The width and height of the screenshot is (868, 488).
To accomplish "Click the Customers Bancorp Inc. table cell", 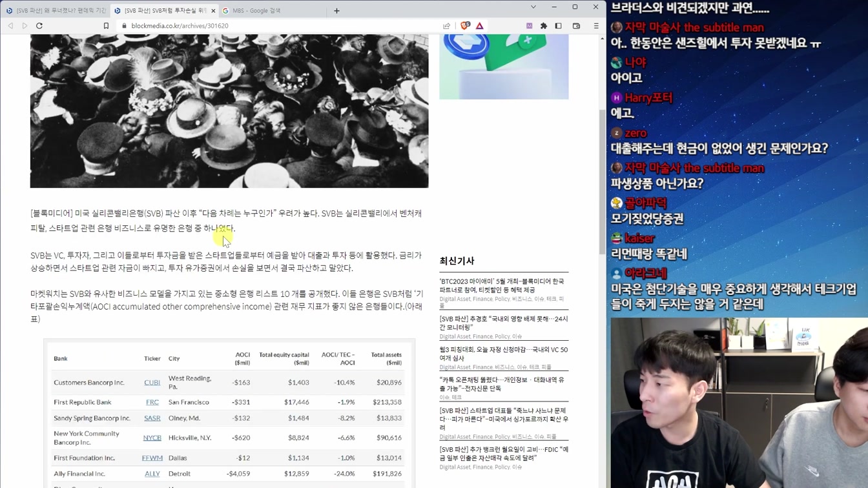I will point(89,383).
